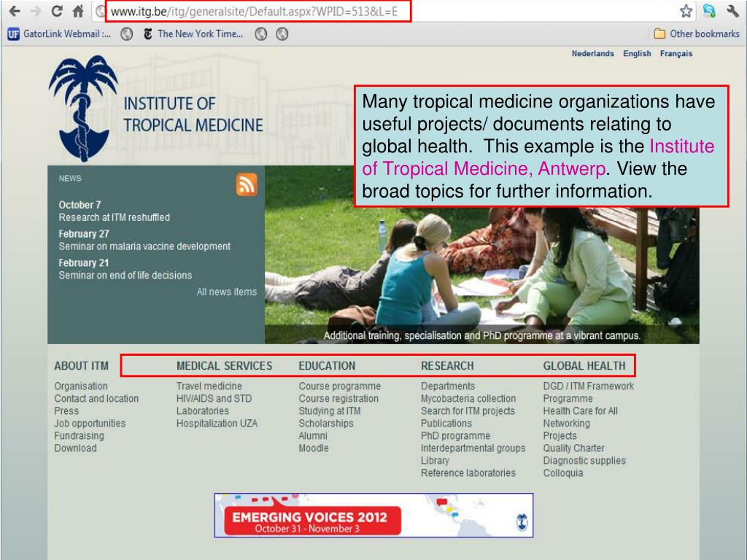Image resolution: width=747 pixels, height=560 pixels.
Task: Switch site language to Nederlands
Action: click(592, 53)
